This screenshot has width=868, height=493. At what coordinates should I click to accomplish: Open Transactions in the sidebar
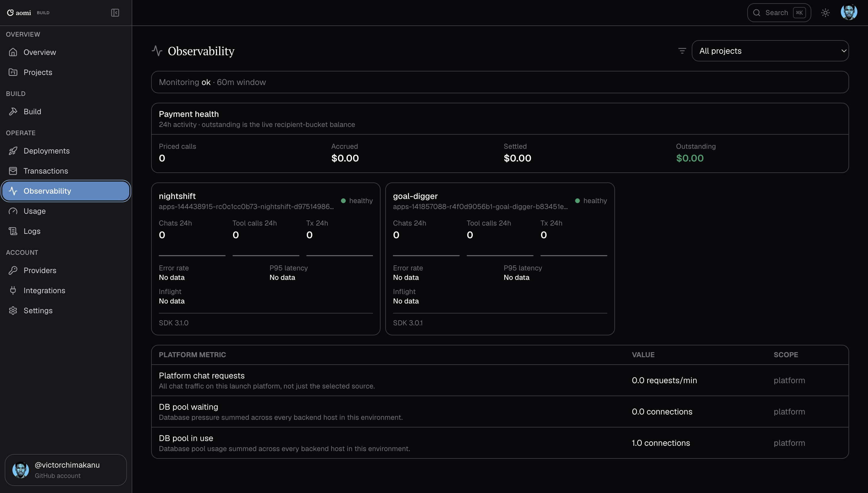[x=66, y=171]
